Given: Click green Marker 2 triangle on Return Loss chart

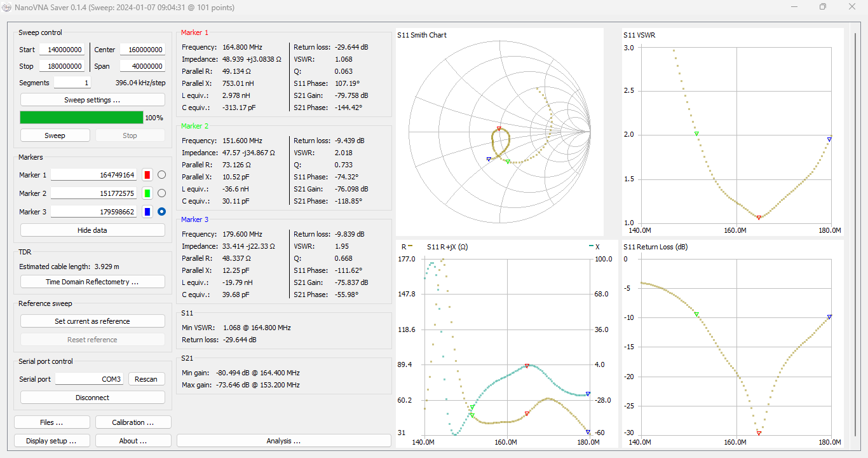Looking at the screenshot, I should pyautogui.click(x=696, y=314).
